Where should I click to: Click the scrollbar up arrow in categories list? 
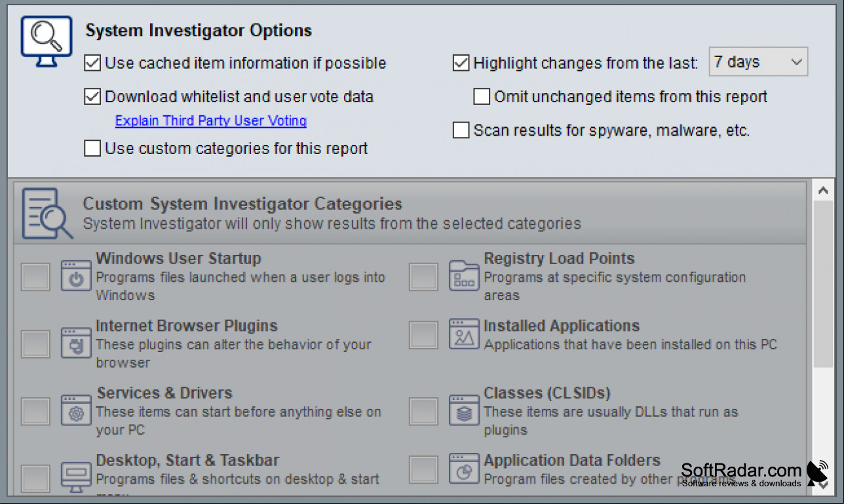[x=823, y=191]
